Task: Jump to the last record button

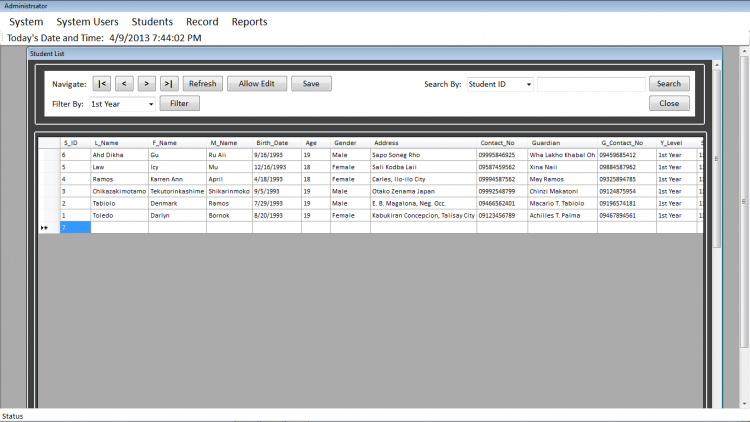Action: tap(169, 84)
